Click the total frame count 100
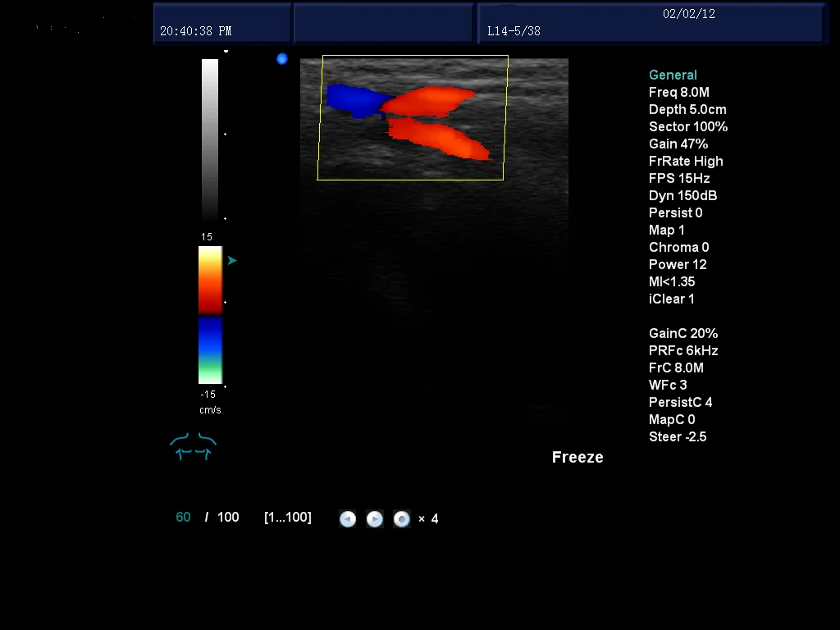 coord(228,517)
